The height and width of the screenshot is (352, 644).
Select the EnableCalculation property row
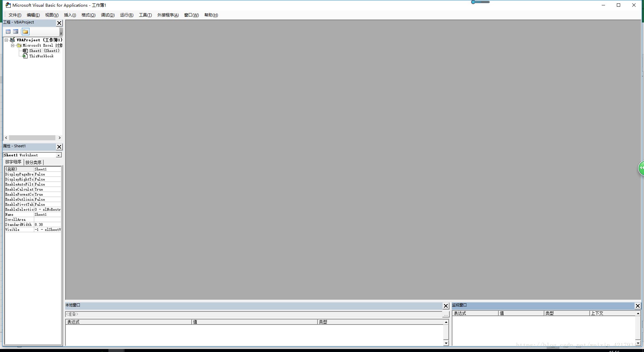tap(33, 189)
